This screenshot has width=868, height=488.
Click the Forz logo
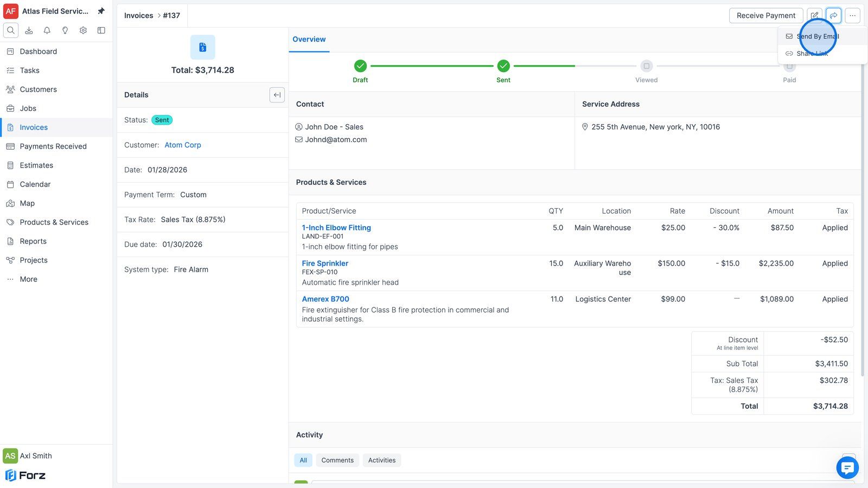pos(25,476)
